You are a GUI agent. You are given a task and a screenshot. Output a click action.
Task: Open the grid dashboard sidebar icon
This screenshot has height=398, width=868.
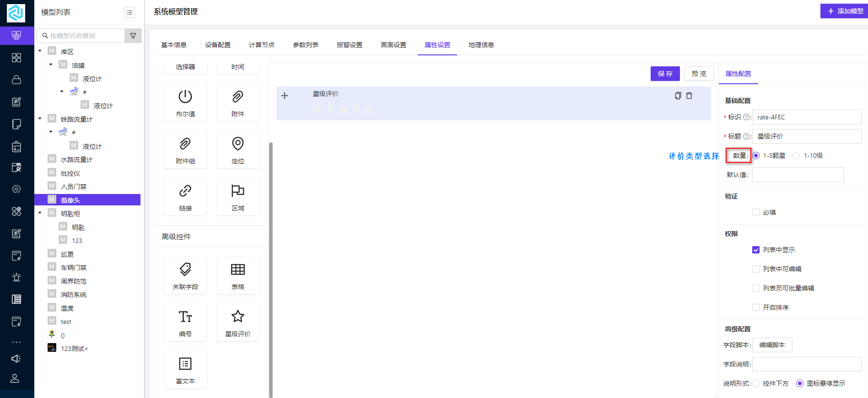16,57
